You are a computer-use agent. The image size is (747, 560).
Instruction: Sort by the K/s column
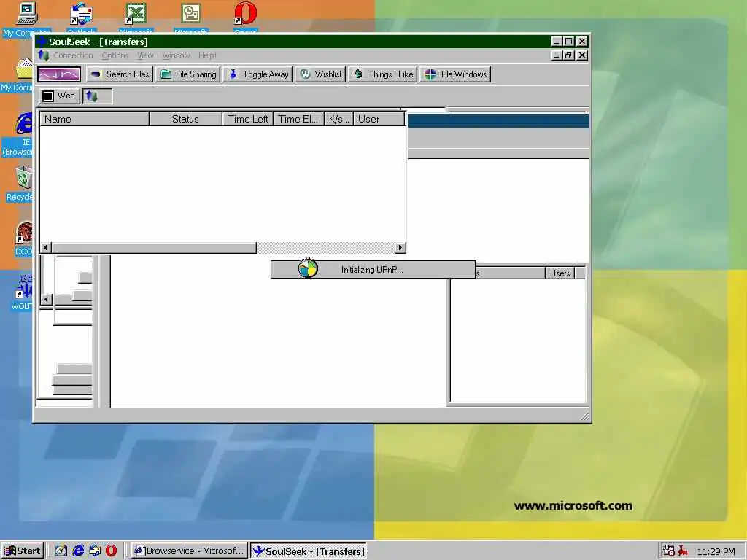pyautogui.click(x=338, y=119)
